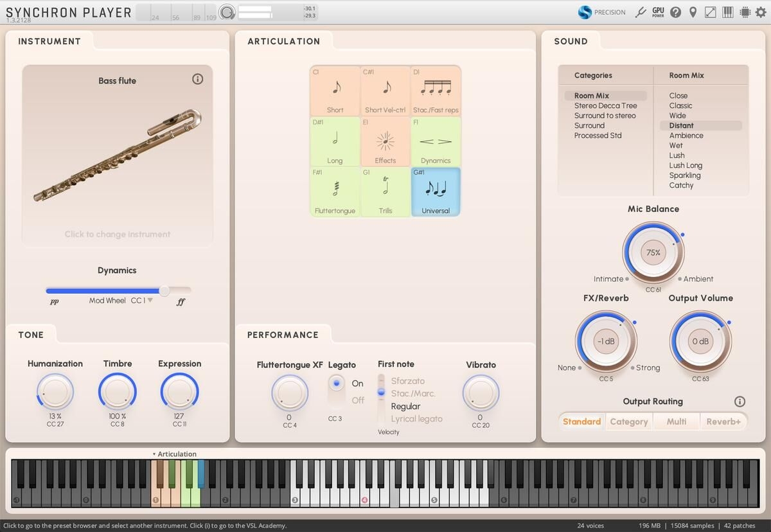
Task: Switch to Multi output routing tab
Action: (x=676, y=421)
